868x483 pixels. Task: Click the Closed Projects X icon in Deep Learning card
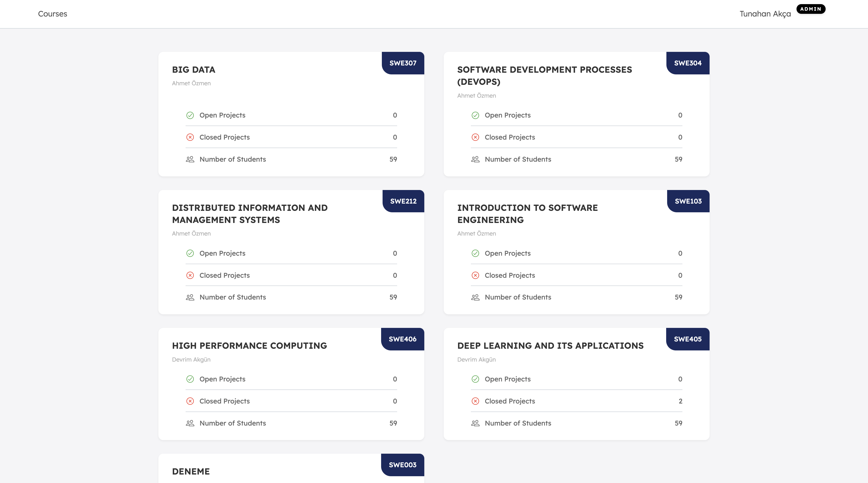(x=475, y=401)
